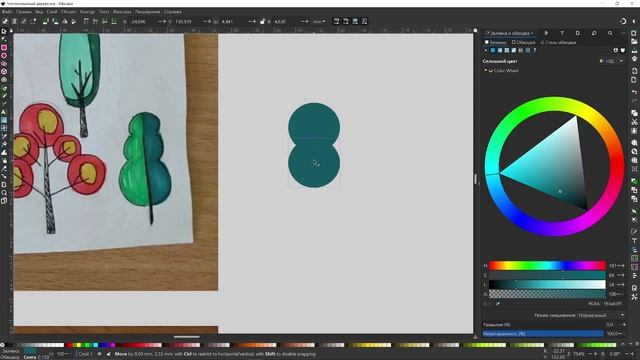The width and height of the screenshot is (640, 360).
Task: Open HSL color mode dropdown
Action: tap(611, 61)
